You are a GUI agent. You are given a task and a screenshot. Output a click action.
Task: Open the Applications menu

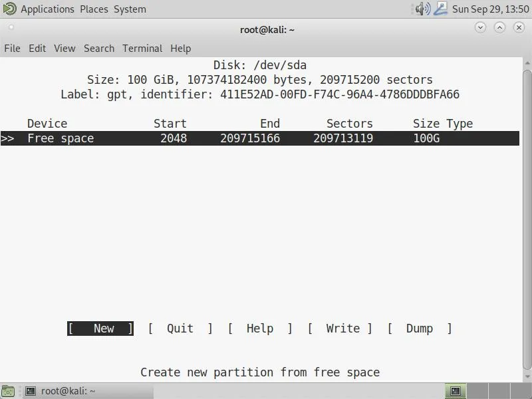point(47,9)
